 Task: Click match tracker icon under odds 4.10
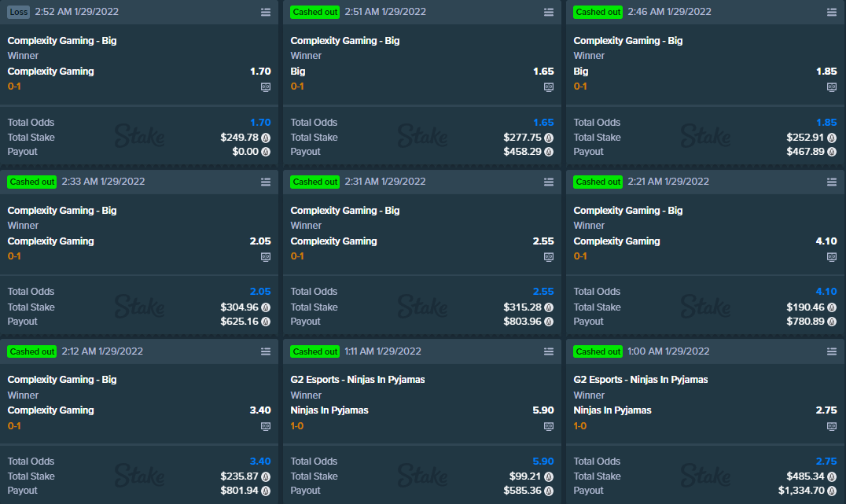pos(831,257)
